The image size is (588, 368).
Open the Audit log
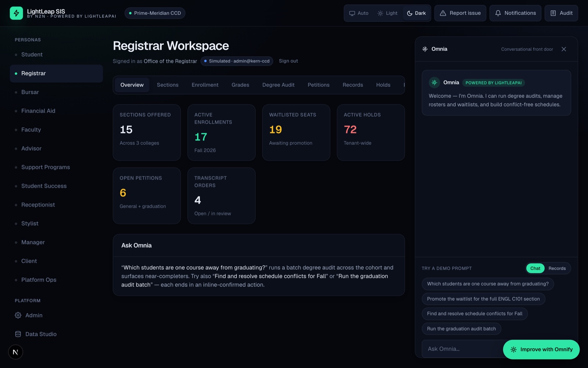(x=561, y=13)
